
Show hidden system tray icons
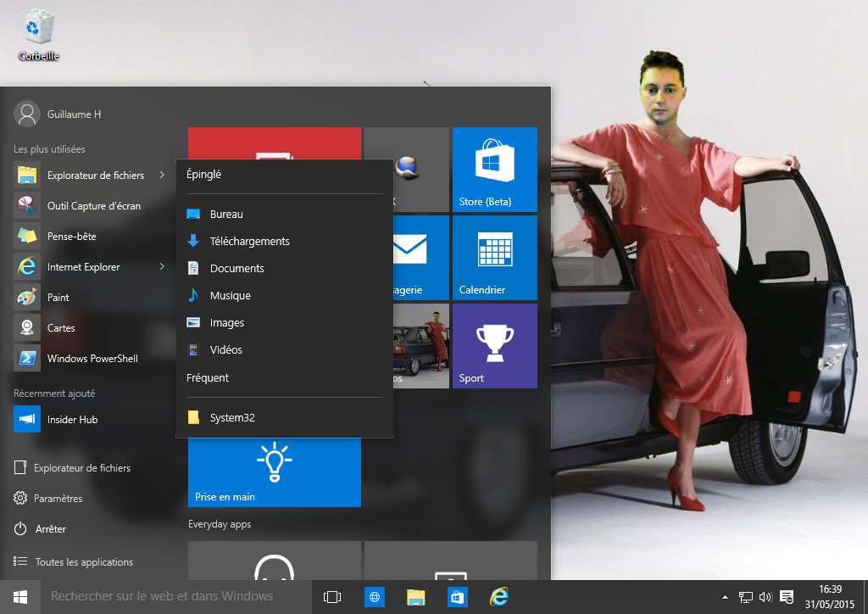(724, 597)
